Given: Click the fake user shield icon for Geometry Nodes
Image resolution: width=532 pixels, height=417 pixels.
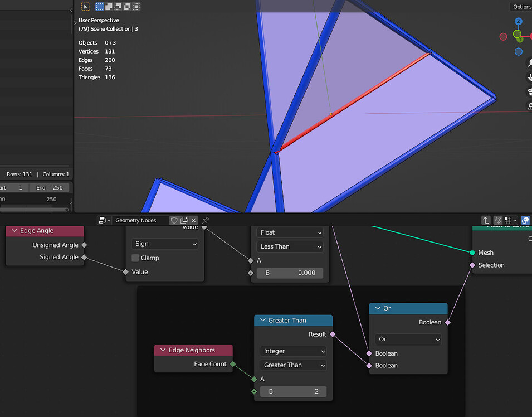Looking at the screenshot, I should pos(174,220).
